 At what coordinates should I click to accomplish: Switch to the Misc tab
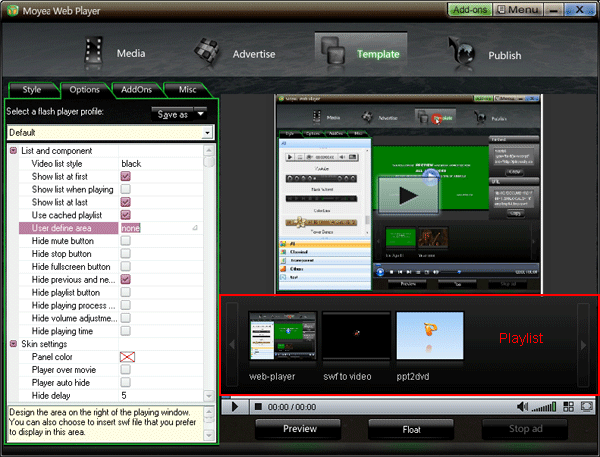[187, 90]
